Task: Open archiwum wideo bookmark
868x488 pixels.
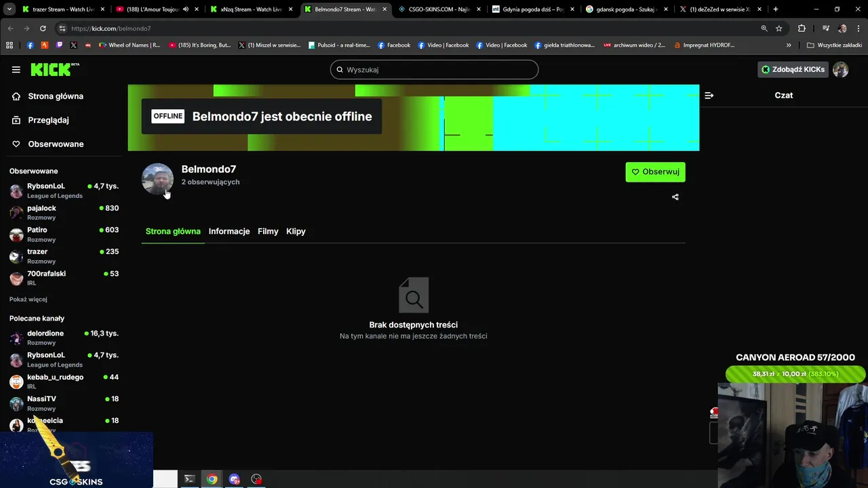Action: pos(634,45)
